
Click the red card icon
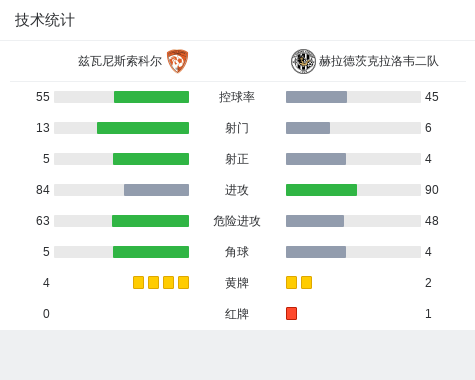pos(291,314)
